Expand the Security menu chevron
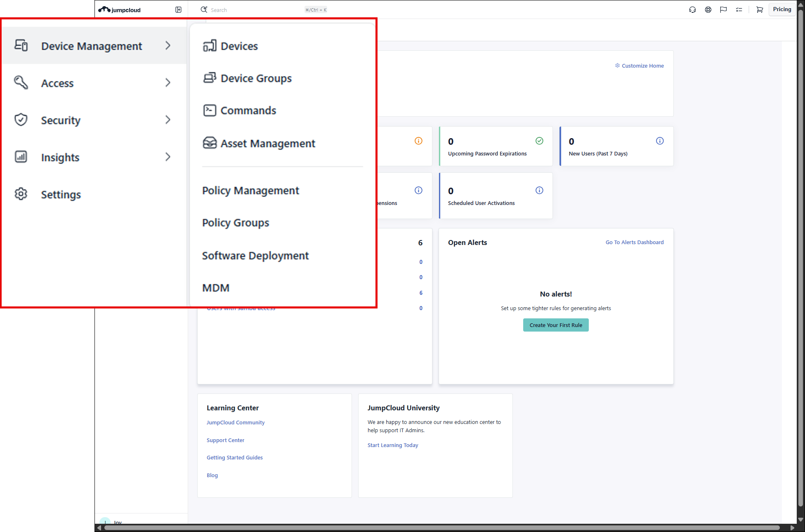 [168, 120]
